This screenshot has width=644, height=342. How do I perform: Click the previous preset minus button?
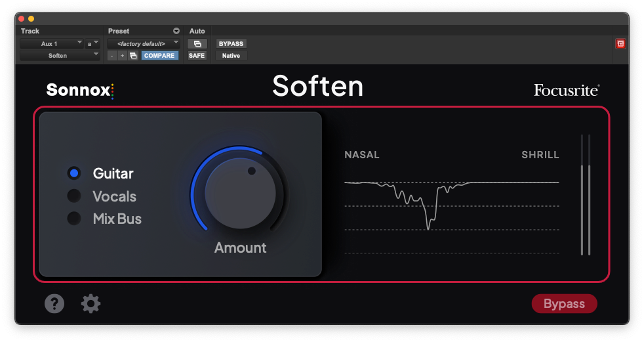(111, 56)
